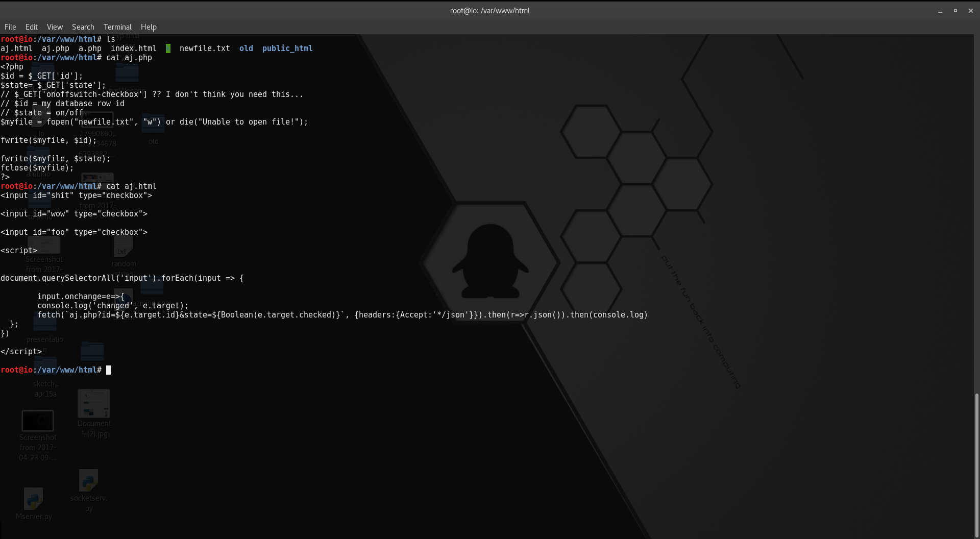Click the input.onchange=e=>{ line
This screenshot has height=539, width=980.
81,297
